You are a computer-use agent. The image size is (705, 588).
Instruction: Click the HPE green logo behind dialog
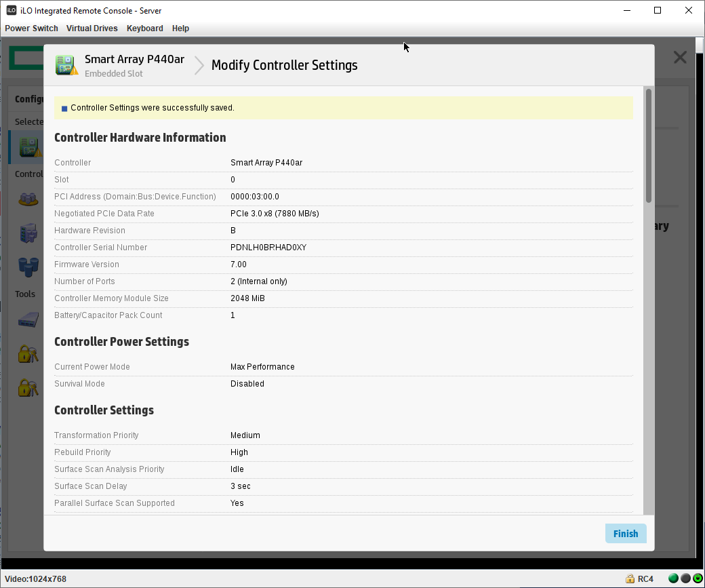pos(26,58)
